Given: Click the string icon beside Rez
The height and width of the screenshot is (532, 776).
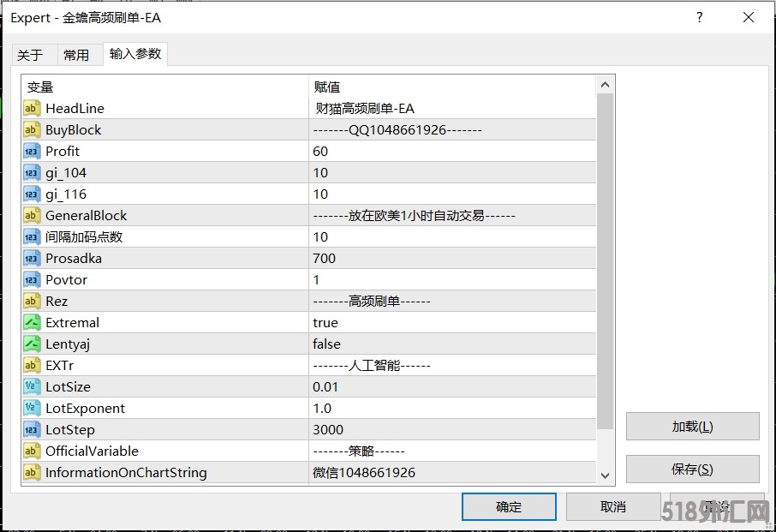Looking at the screenshot, I should (x=32, y=301).
